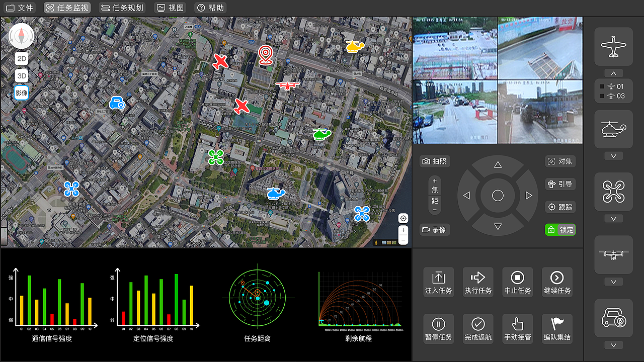Click the gimbal center circle button
644x362 pixels.
click(x=498, y=196)
